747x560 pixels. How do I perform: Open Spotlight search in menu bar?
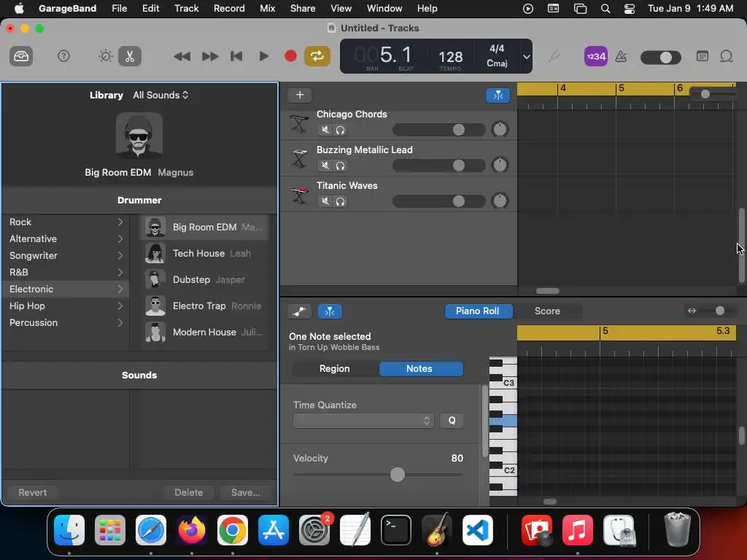tap(605, 9)
